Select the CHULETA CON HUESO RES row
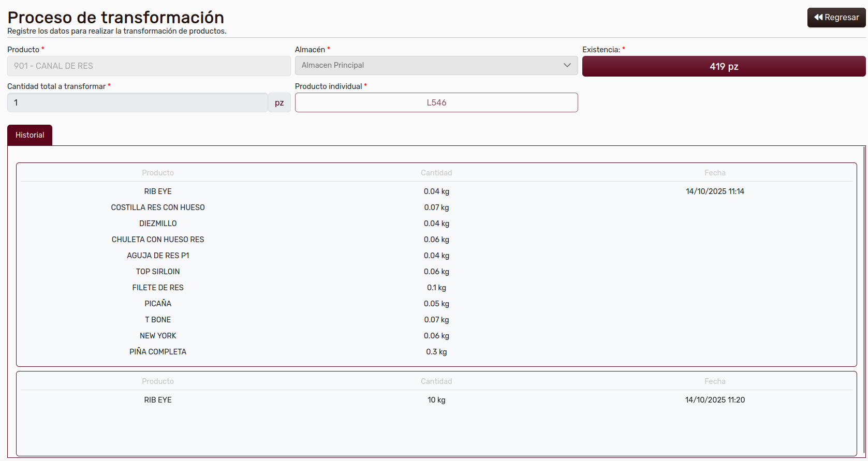Image resolution: width=868 pixels, height=461 pixels. coord(158,240)
